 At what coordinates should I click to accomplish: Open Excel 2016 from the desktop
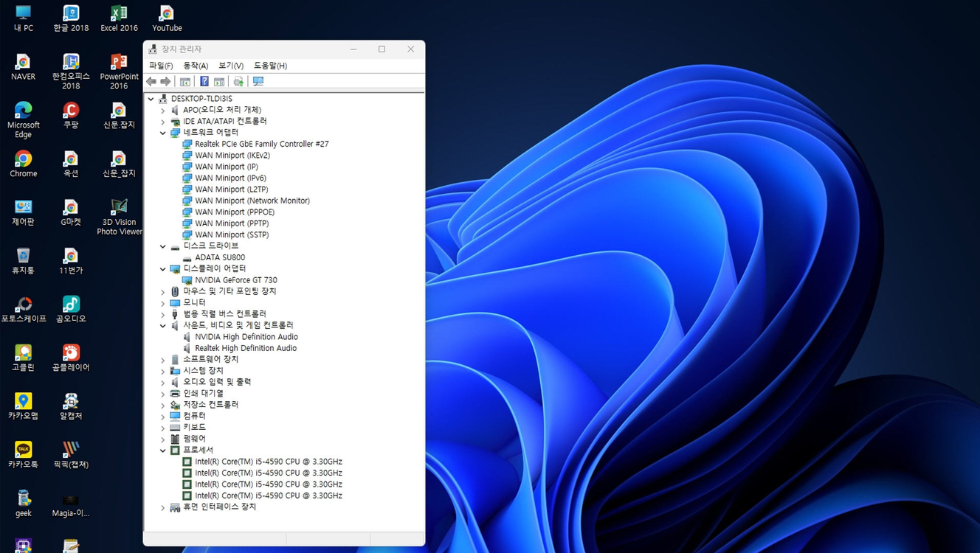point(118,16)
